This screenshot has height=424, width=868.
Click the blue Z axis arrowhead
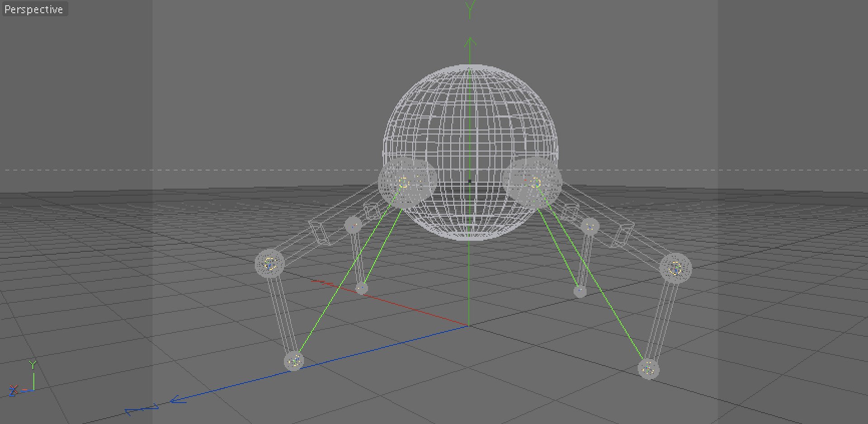pos(178,400)
